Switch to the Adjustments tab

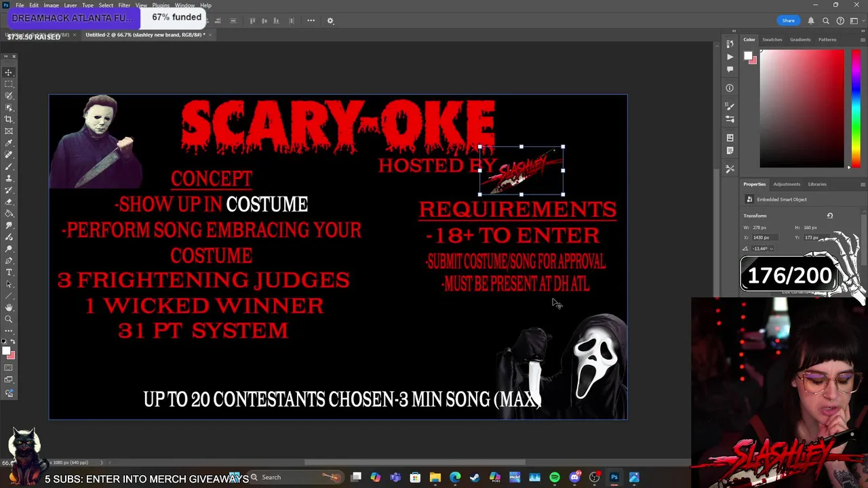[787, 184]
